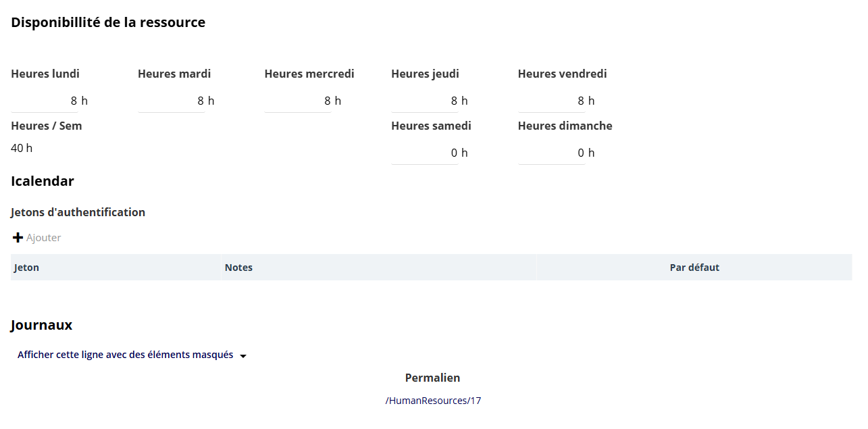Select the Heures samedi field
The height and width of the screenshot is (429, 868).
pos(425,153)
